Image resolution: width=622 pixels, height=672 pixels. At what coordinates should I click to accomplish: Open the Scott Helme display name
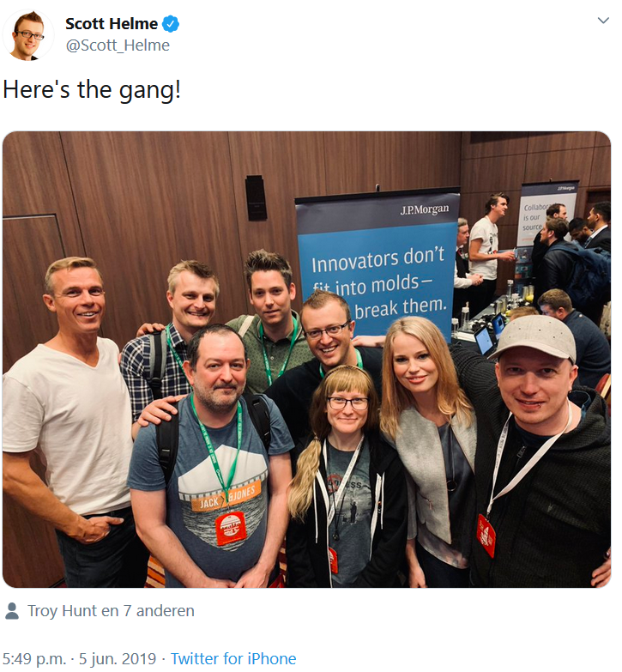(x=112, y=24)
